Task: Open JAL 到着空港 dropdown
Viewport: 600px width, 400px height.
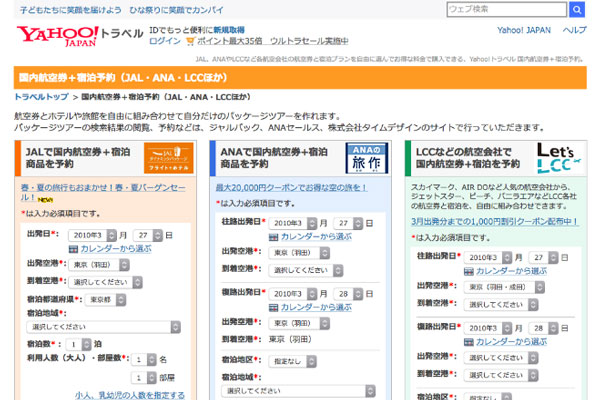Action: (105, 282)
